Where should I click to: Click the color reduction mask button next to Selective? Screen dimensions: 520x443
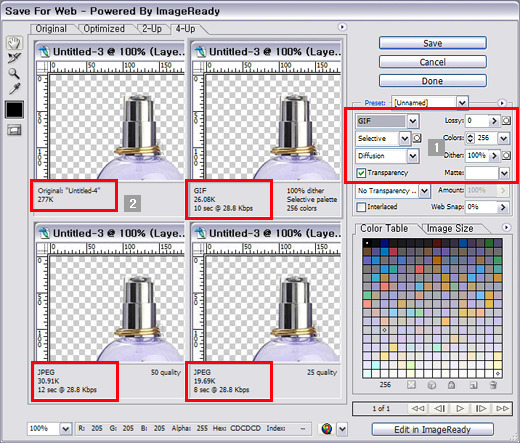(417, 138)
